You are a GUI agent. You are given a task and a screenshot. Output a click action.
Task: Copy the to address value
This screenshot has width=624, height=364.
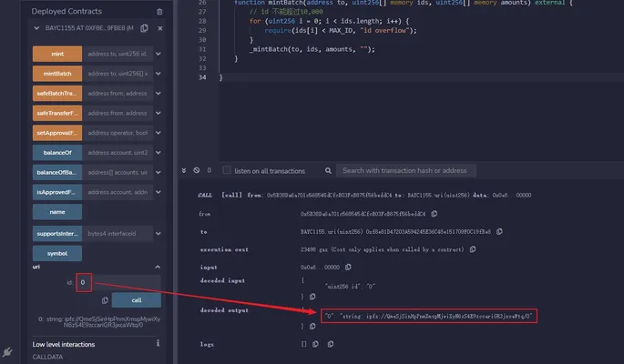[x=499, y=231]
